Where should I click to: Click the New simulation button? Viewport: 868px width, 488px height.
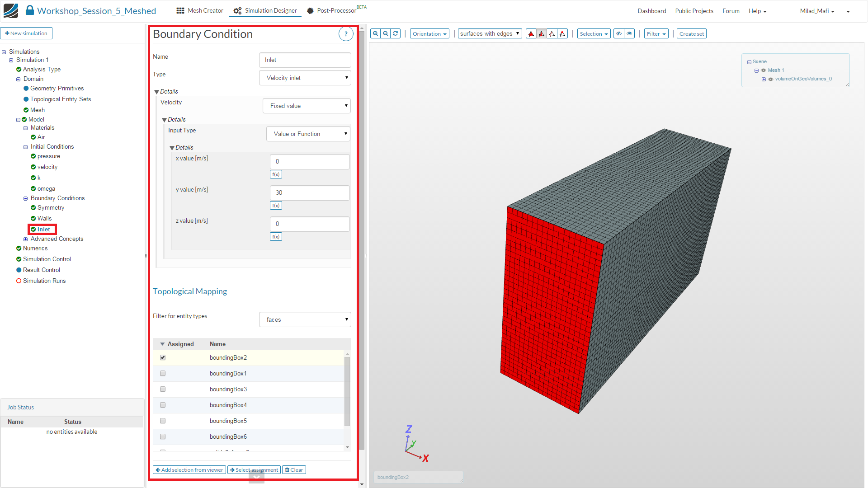(x=26, y=33)
